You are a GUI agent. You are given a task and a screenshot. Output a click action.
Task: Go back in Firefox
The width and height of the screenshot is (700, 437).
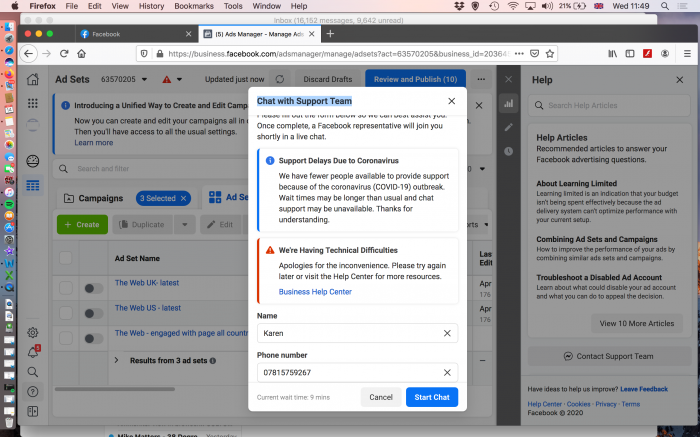coord(29,54)
